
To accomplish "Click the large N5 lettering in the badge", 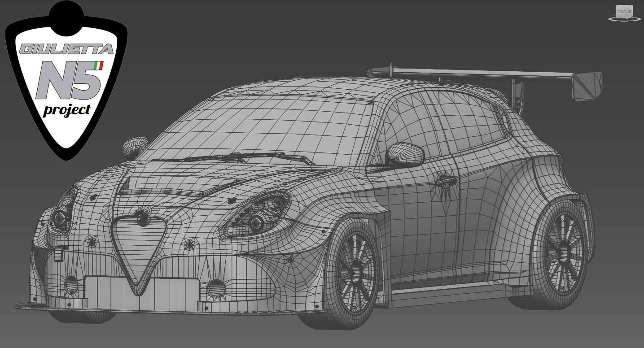I will [x=67, y=81].
